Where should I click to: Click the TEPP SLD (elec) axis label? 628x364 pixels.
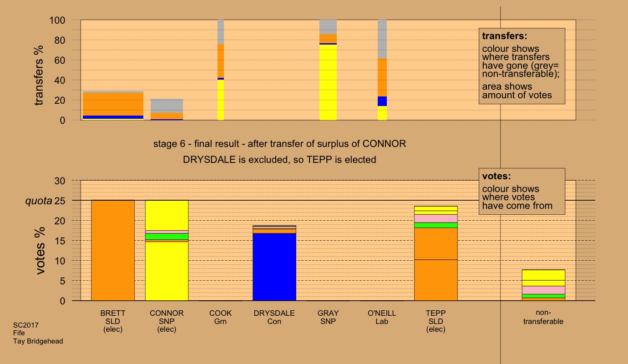436,321
